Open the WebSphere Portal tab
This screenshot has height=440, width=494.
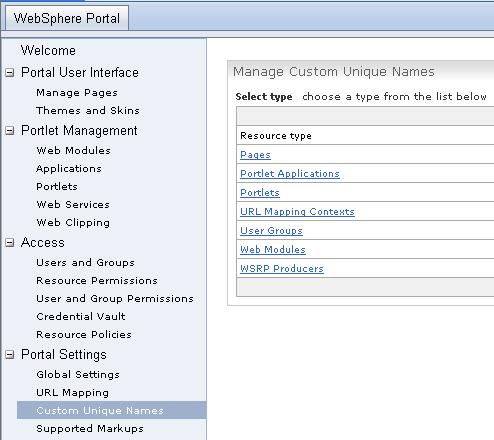tap(67, 18)
